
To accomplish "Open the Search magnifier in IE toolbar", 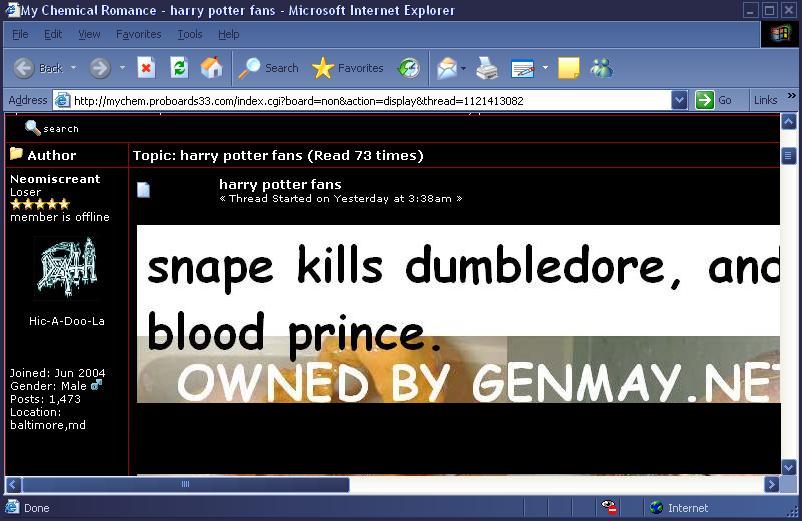I will click(x=268, y=68).
